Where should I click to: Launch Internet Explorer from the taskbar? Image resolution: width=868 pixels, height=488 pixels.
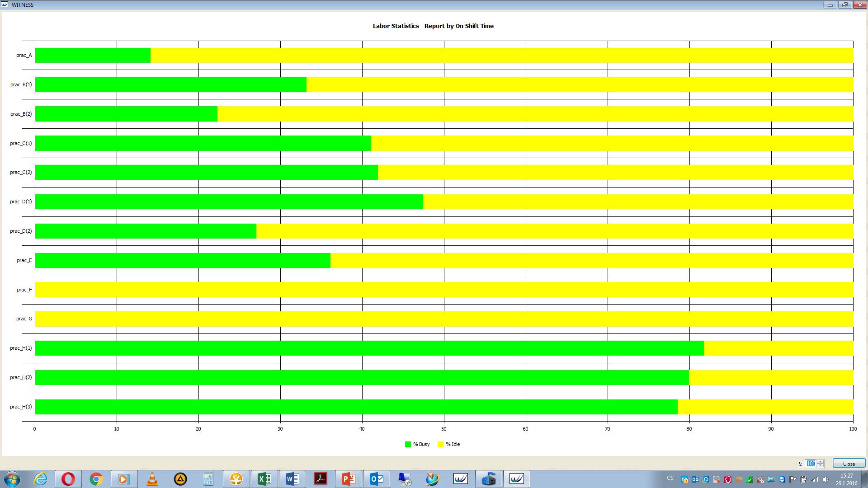40,479
